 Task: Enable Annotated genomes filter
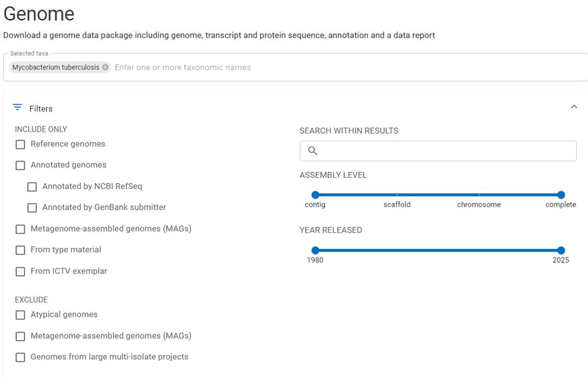click(20, 166)
